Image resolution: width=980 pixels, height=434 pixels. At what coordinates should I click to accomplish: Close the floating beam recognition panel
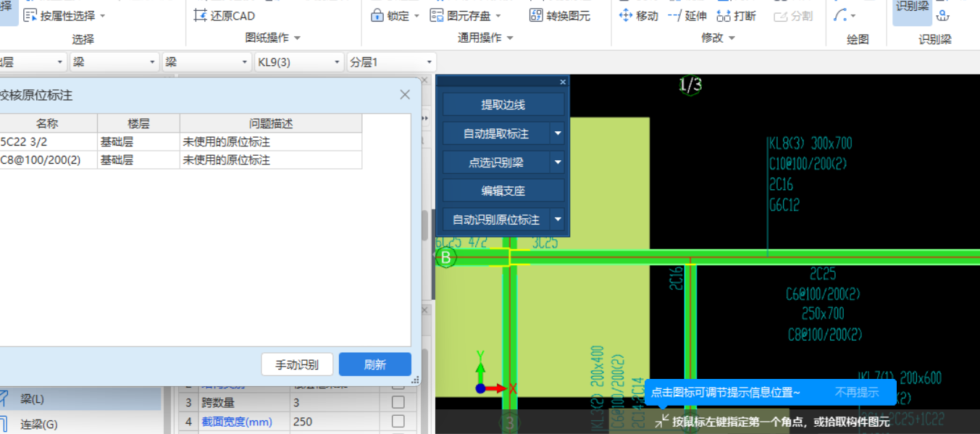pos(563,82)
